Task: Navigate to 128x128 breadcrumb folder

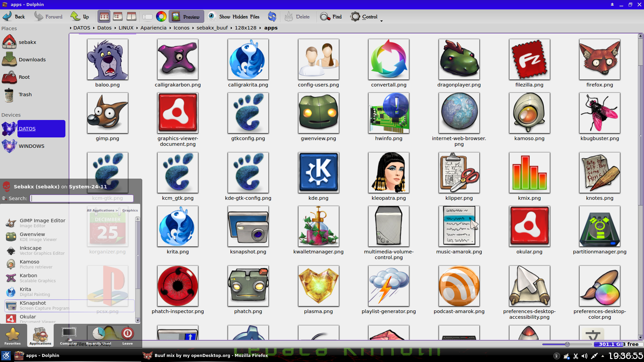Action: tap(246, 28)
